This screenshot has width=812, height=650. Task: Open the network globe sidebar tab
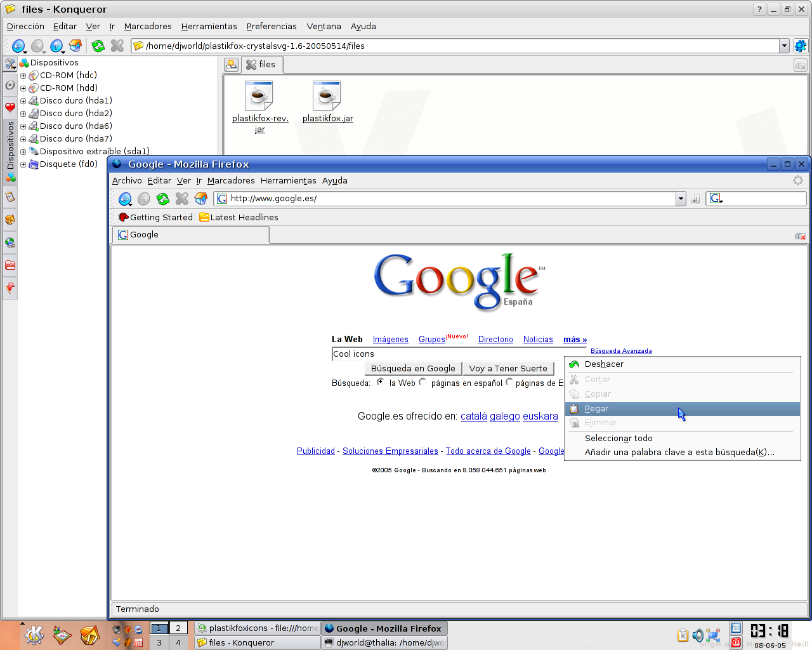pos(10,242)
